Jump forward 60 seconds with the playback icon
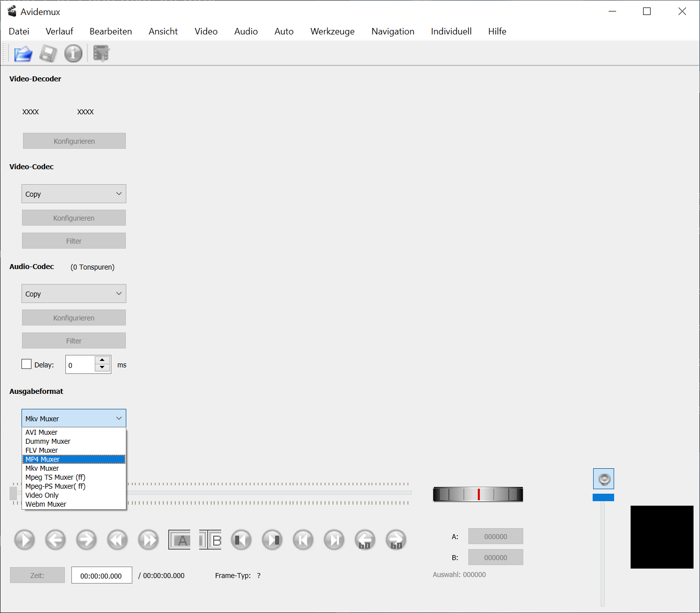Screen dimensions: 700x613 (x=395, y=540)
